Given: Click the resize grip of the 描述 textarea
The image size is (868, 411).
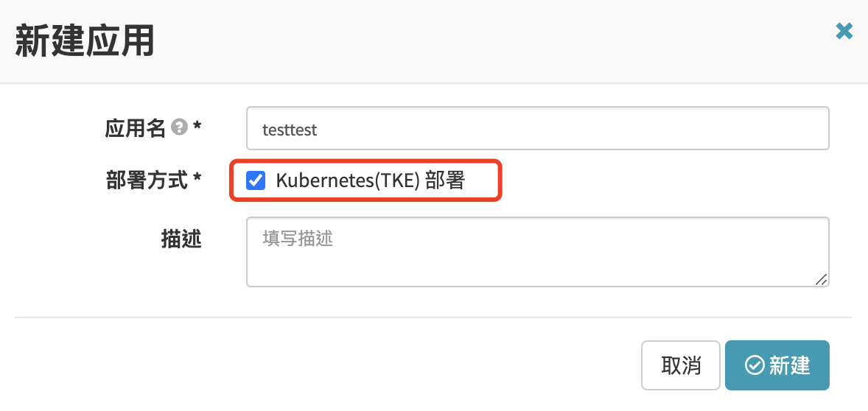Looking at the screenshot, I should click(x=822, y=279).
